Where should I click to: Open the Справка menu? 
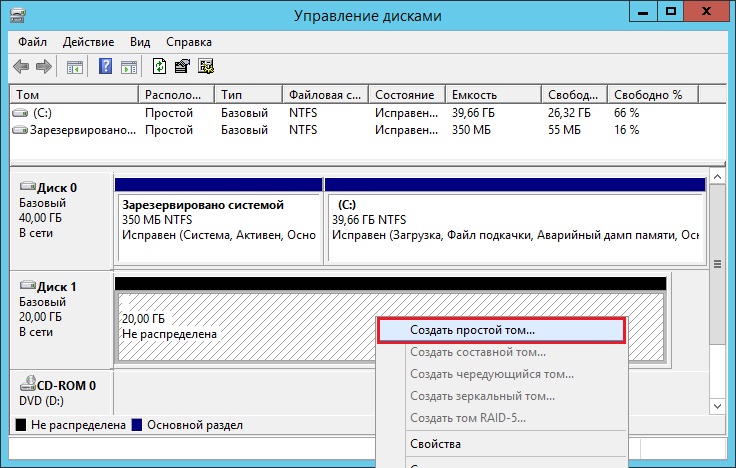pyautogui.click(x=189, y=43)
